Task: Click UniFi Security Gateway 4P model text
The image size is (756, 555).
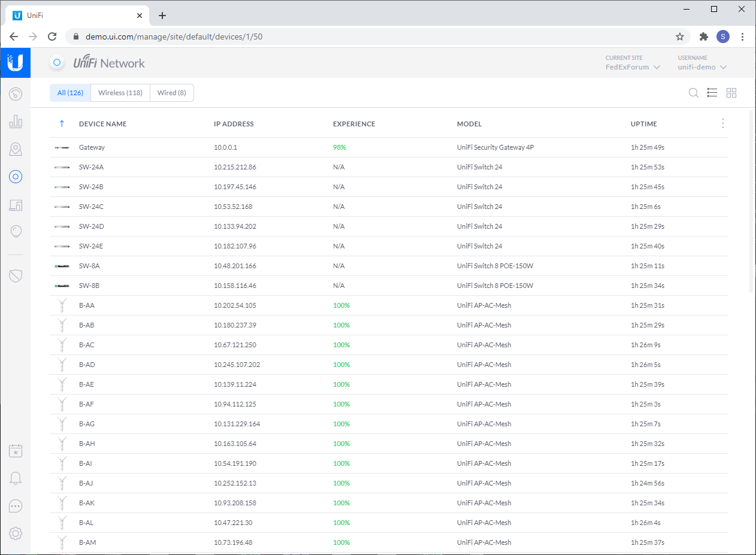Action: point(495,147)
